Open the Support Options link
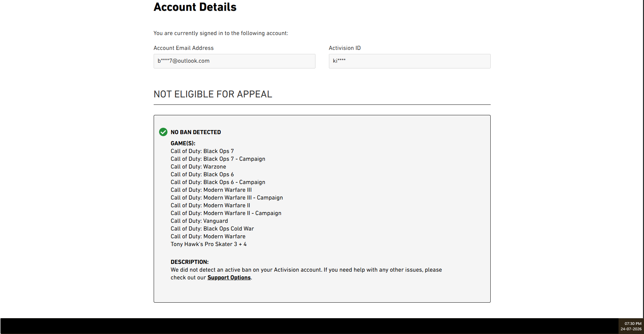The height and width of the screenshot is (334, 644). pos(229,277)
